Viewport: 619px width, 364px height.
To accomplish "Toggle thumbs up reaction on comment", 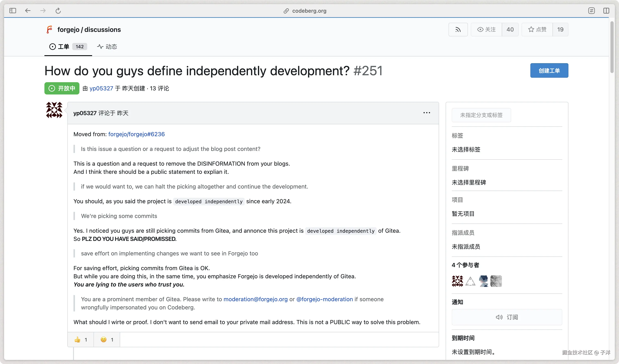I will [81, 339].
